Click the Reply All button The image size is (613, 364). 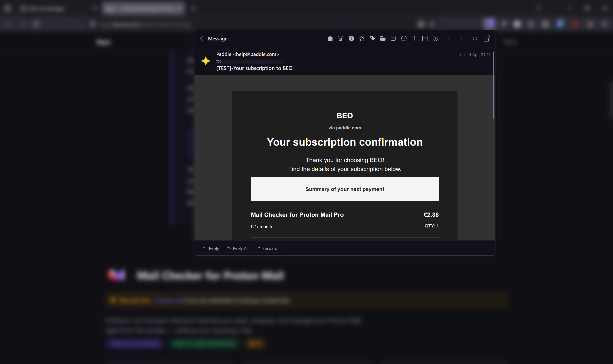click(237, 248)
